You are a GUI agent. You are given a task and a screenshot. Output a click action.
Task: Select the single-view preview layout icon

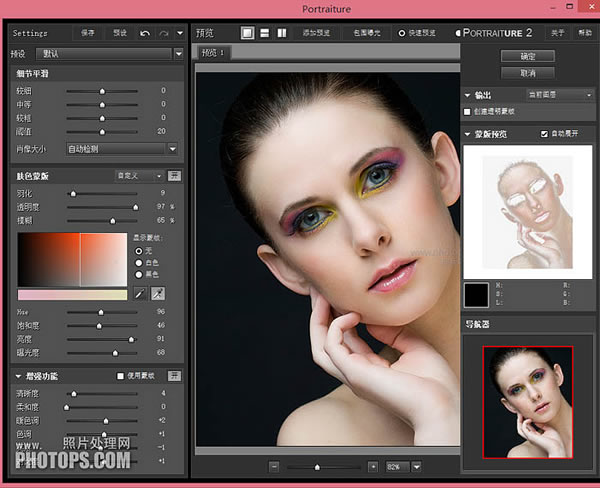pos(247,33)
